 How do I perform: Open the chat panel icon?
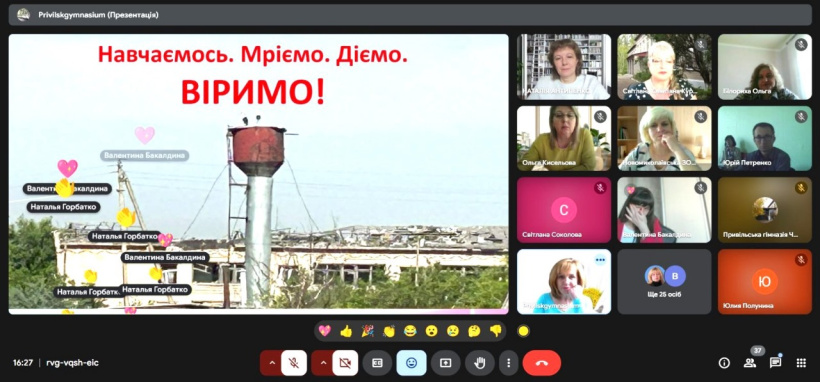(x=776, y=363)
